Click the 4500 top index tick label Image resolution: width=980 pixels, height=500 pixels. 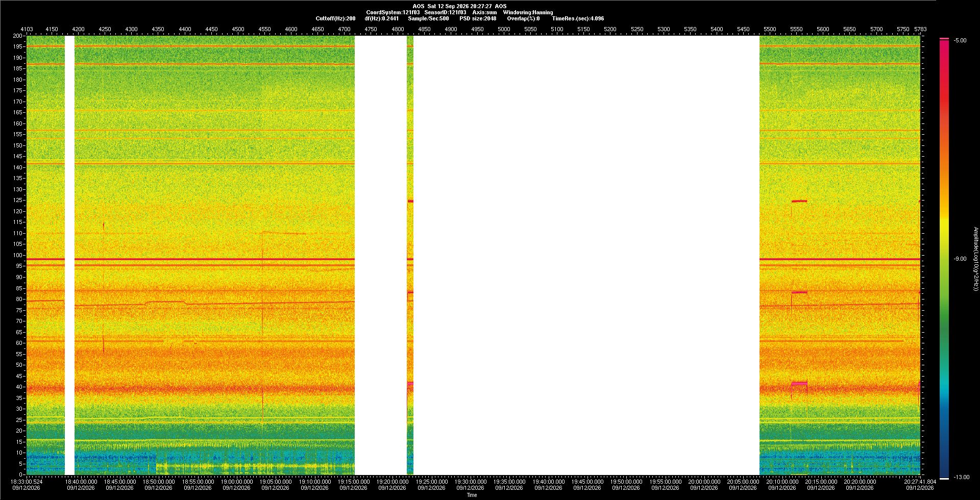point(238,29)
